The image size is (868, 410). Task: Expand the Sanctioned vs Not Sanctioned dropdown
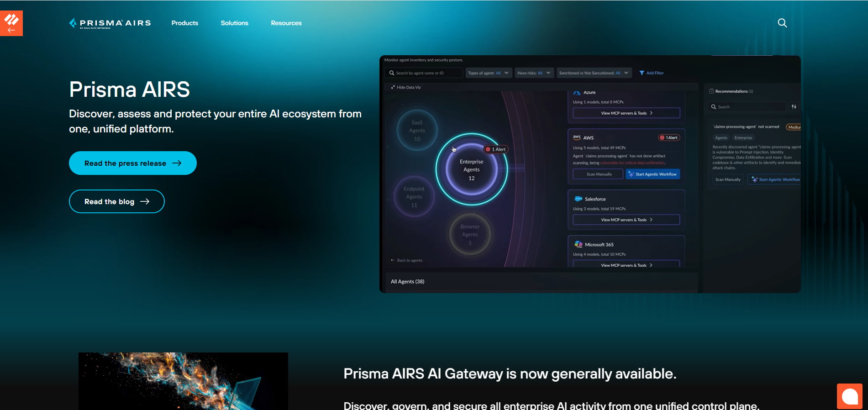coord(594,73)
